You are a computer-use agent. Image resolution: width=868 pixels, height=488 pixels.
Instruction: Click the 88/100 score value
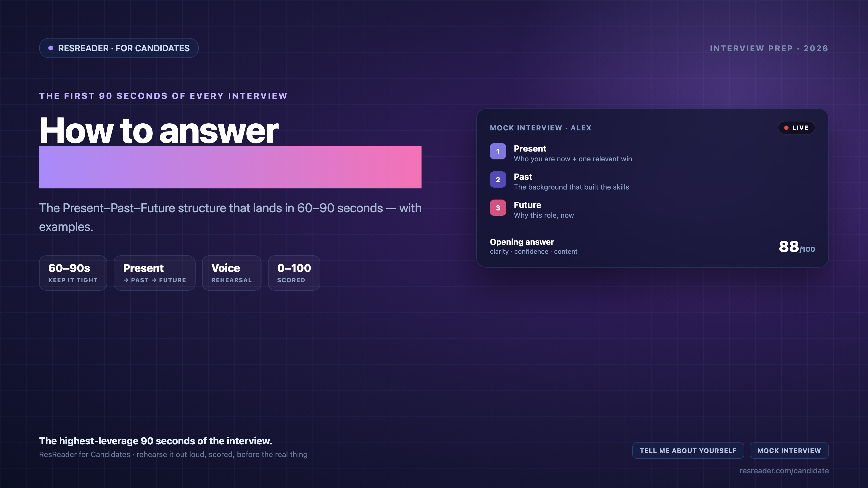point(797,247)
